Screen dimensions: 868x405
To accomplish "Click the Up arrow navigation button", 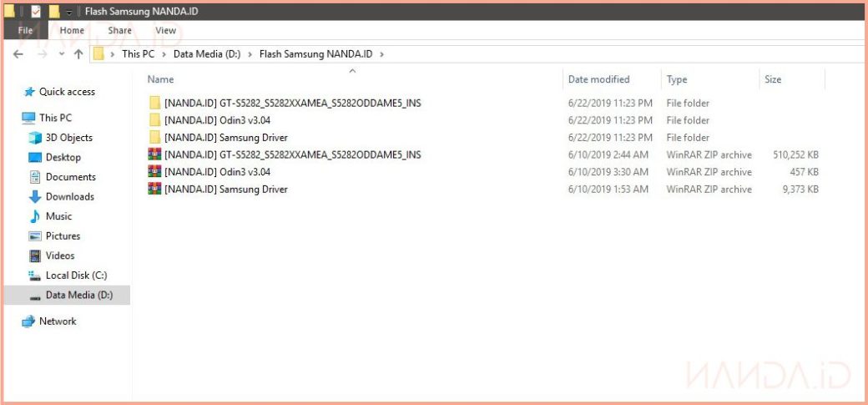I will (x=78, y=54).
